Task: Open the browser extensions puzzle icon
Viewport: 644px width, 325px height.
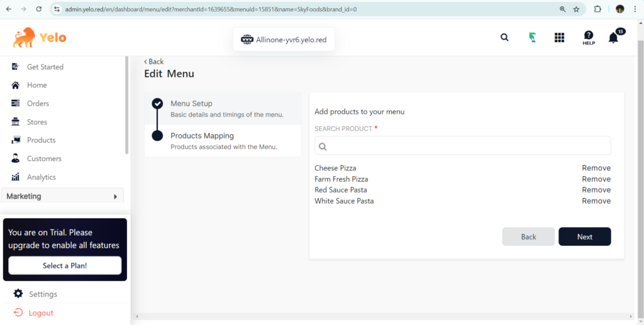Action: (x=597, y=9)
